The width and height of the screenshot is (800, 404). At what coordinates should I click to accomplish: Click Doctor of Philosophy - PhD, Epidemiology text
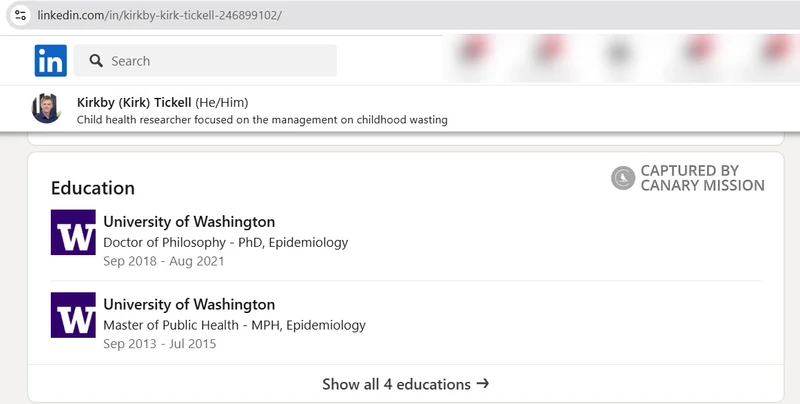(x=226, y=242)
